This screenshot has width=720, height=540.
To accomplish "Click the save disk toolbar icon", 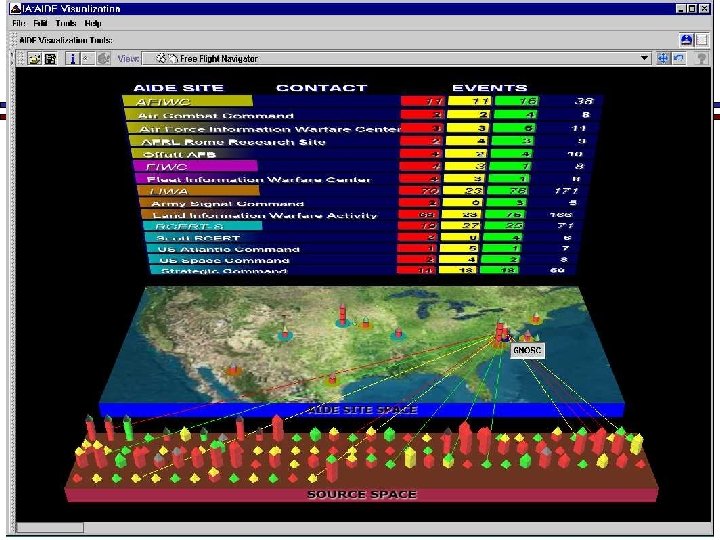I will tap(51, 59).
